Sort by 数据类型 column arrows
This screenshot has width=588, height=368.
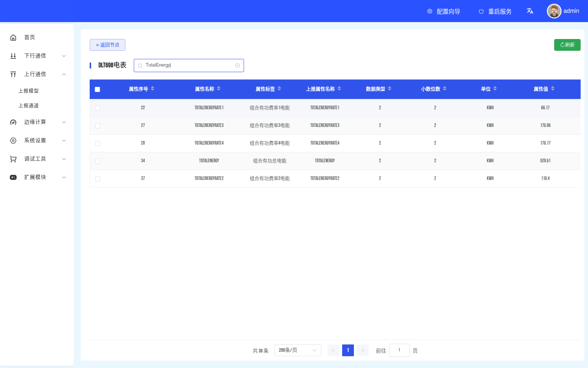(390, 89)
